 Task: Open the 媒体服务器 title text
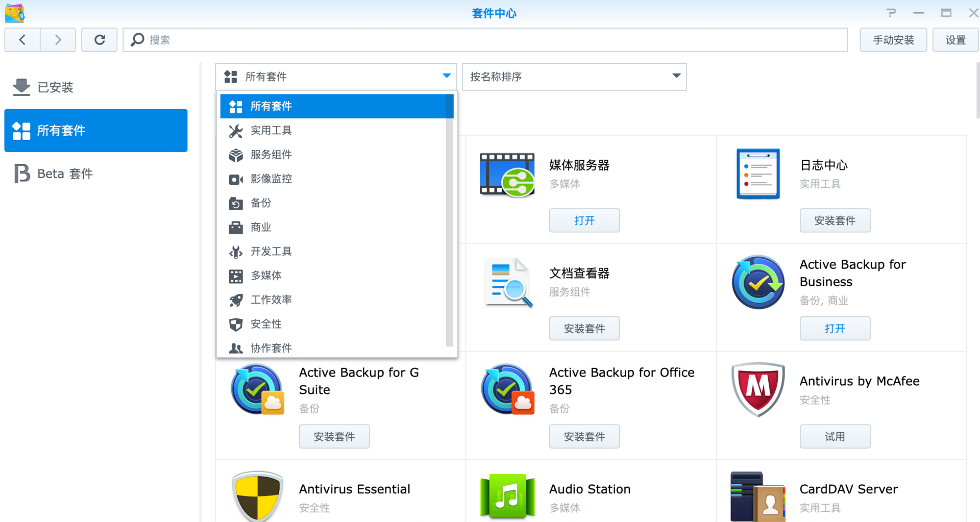coord(579,165)
